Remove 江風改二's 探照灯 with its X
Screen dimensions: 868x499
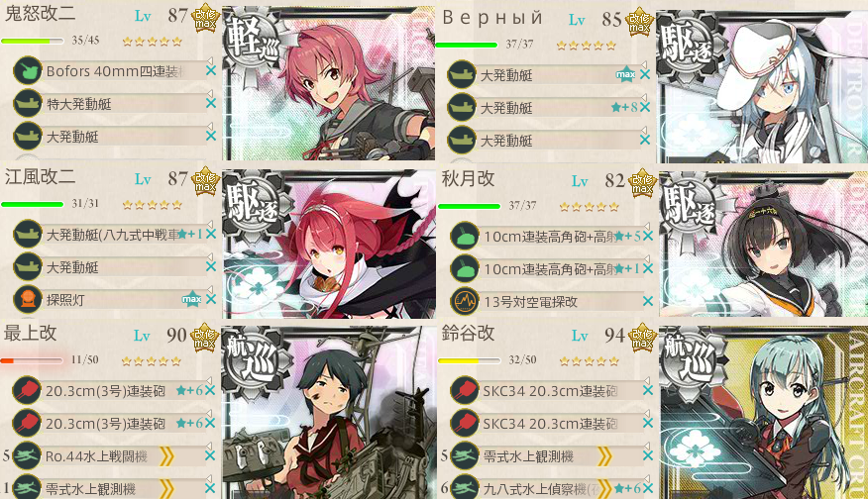click(x=211, y=299)
